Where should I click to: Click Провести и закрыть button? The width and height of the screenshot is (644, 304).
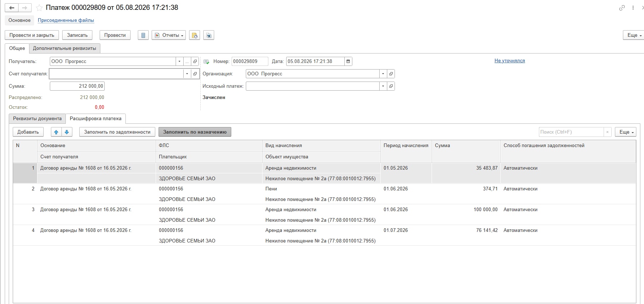32,35
